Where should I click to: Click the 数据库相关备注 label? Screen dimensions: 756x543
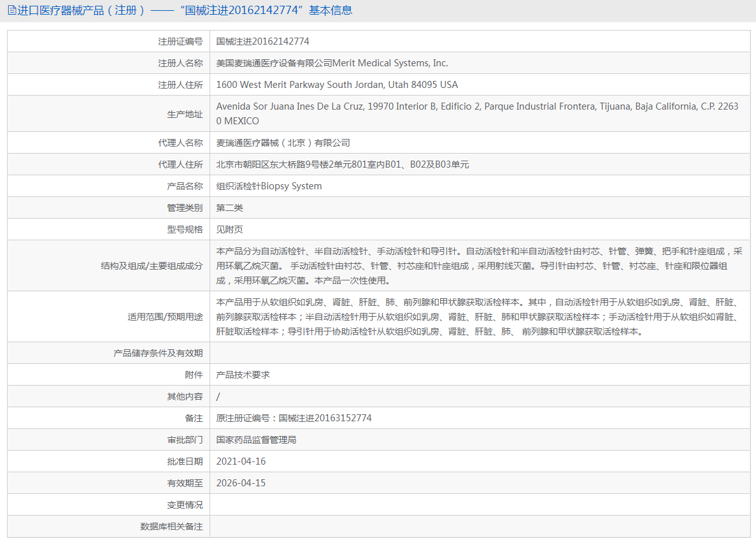click(171, 527)
